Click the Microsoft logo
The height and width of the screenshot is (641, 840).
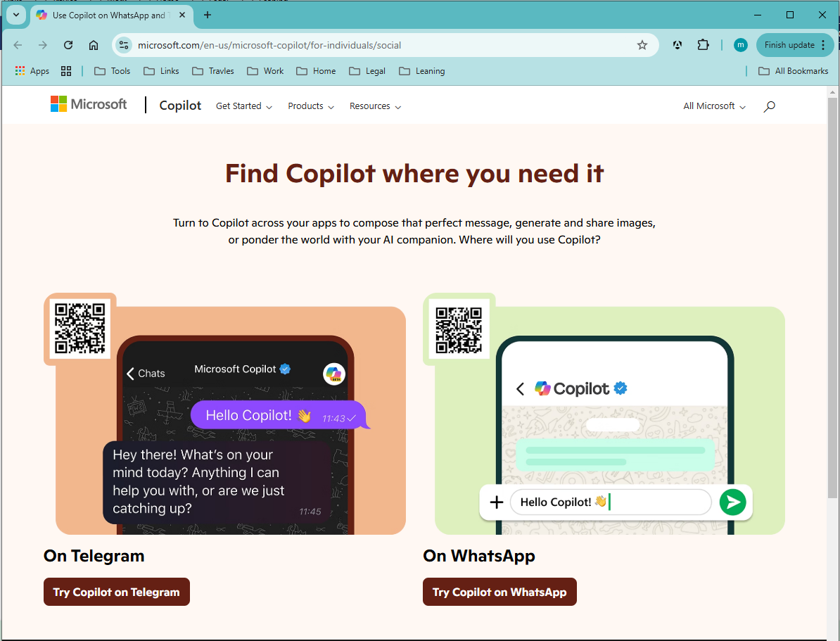pyautogui.click(x=89, y=104)
